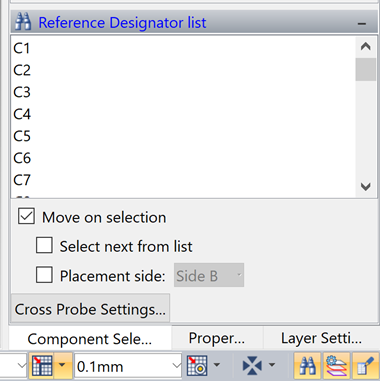Screen dimensions: 380x381
Task: Toggle the binoculars component selection button
Action: pyautogui.click(x=307, y=366)
